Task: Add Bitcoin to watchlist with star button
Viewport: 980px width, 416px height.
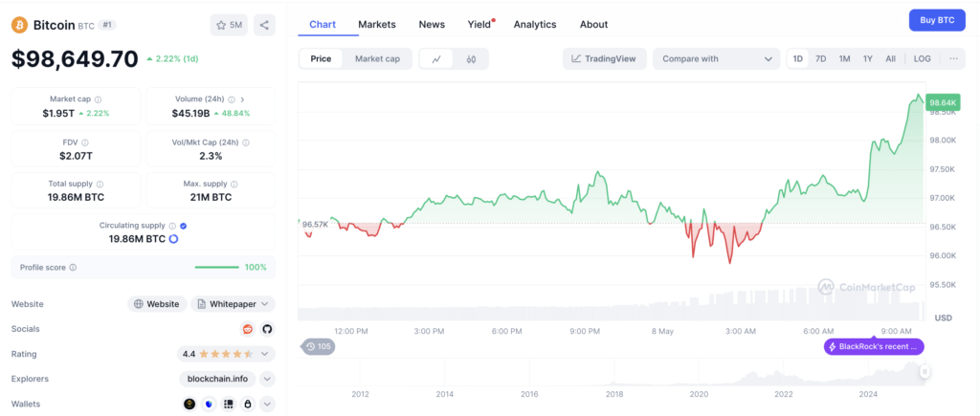Action: click(x=229, y=25)
